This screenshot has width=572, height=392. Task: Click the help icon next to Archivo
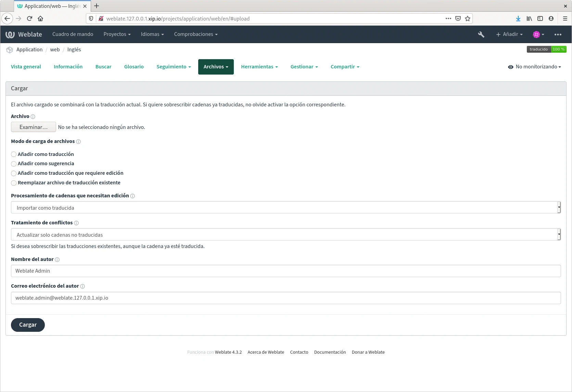pos(33,117)
